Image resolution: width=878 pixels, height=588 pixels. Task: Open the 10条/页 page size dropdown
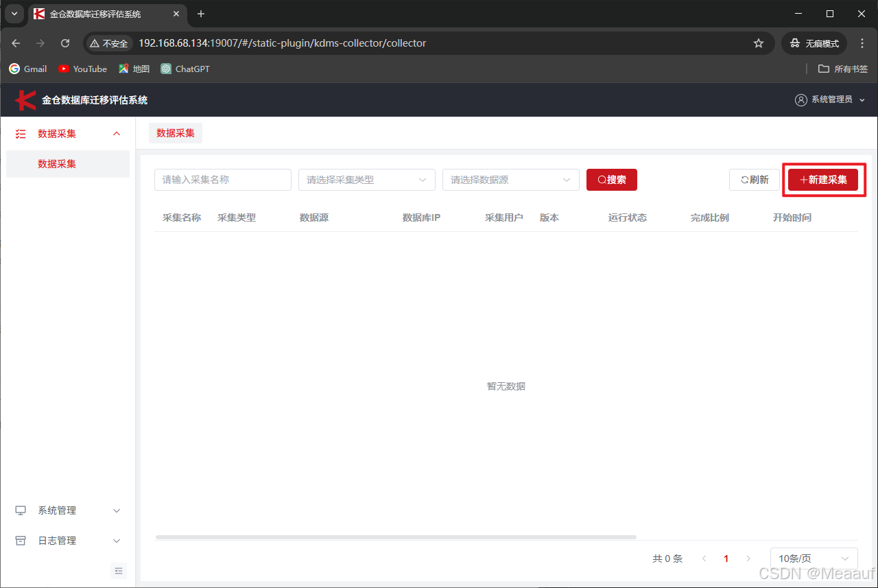(x=814, y=558)
